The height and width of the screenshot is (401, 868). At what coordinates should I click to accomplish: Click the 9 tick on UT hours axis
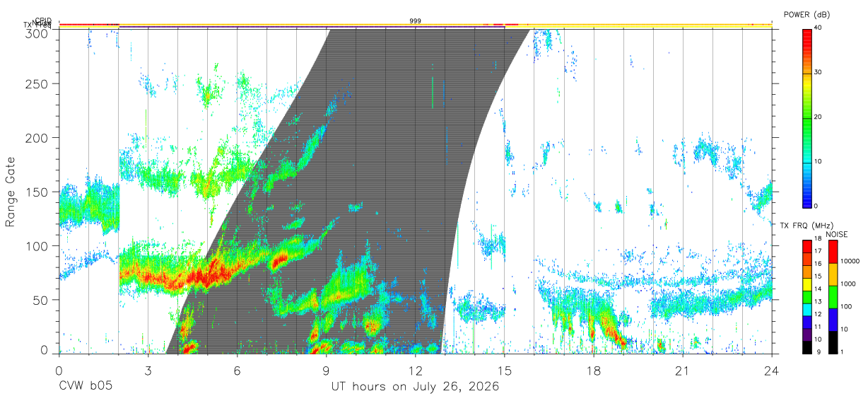coord(326,371)
